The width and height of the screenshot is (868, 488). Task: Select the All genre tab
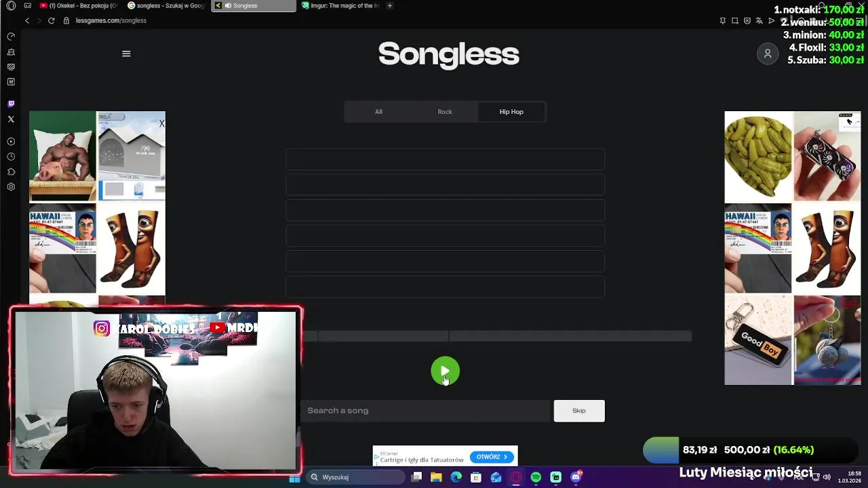378,112
